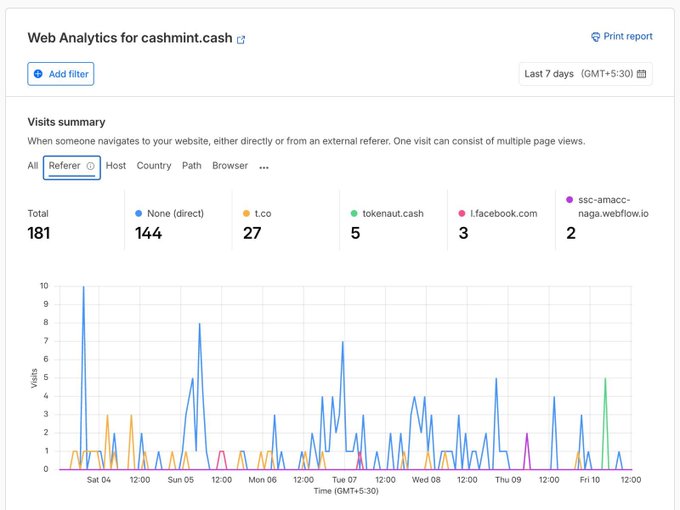The image size is (680, 510).
Task: Select the Referer tab
Action: 72,167
